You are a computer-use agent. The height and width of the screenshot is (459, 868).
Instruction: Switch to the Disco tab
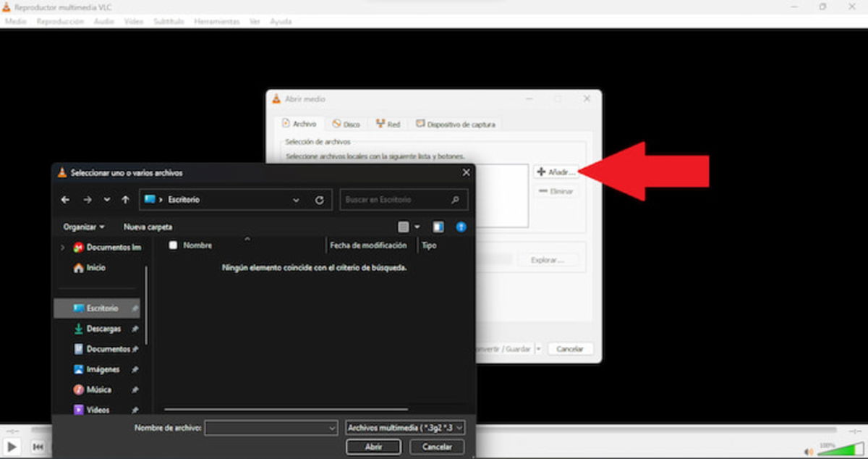346,125
